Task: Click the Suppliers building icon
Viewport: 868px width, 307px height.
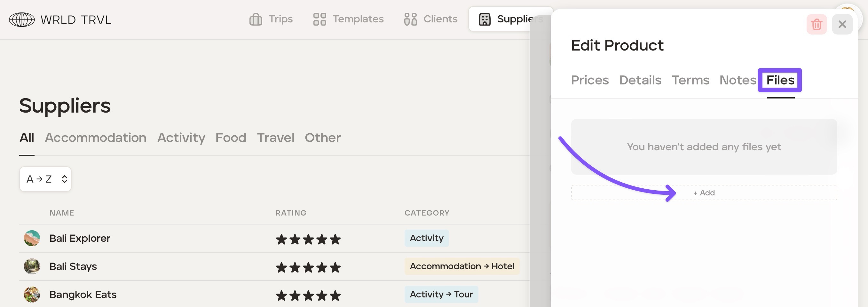Action: tap(484, 19)
